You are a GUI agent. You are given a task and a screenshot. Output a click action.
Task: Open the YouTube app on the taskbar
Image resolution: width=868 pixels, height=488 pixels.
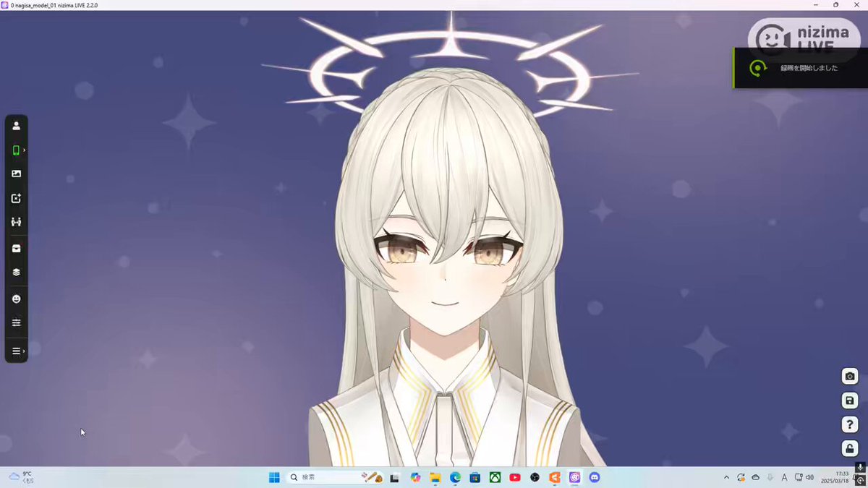pyautogui.click(x=515, y=477)
